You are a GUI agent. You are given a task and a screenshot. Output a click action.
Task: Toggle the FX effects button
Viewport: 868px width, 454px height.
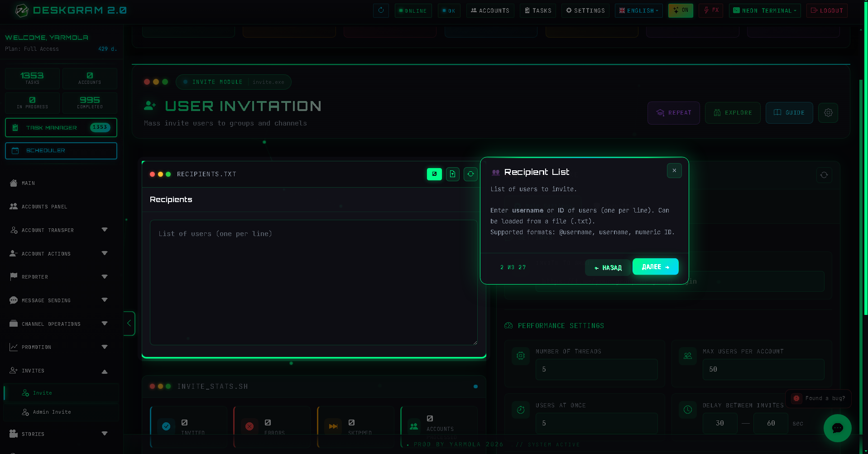[x=711, y=10]
